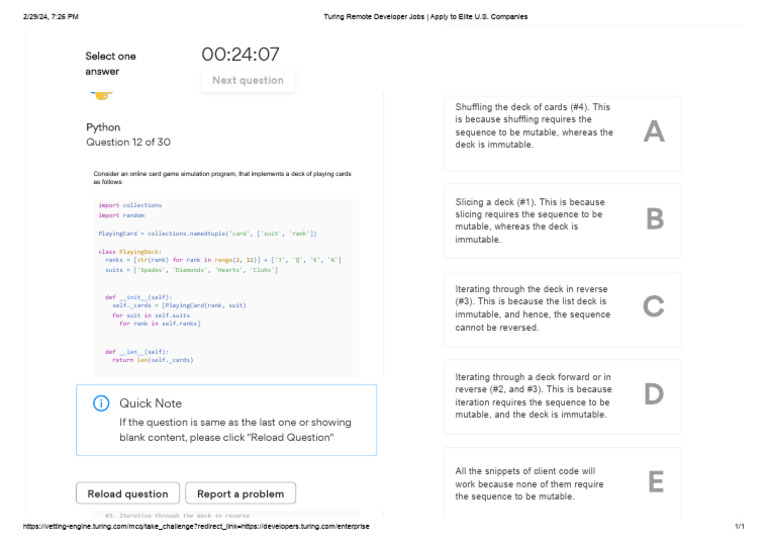Click the large letter A
The height and width of the screenshot is (543, 768).
654,131
